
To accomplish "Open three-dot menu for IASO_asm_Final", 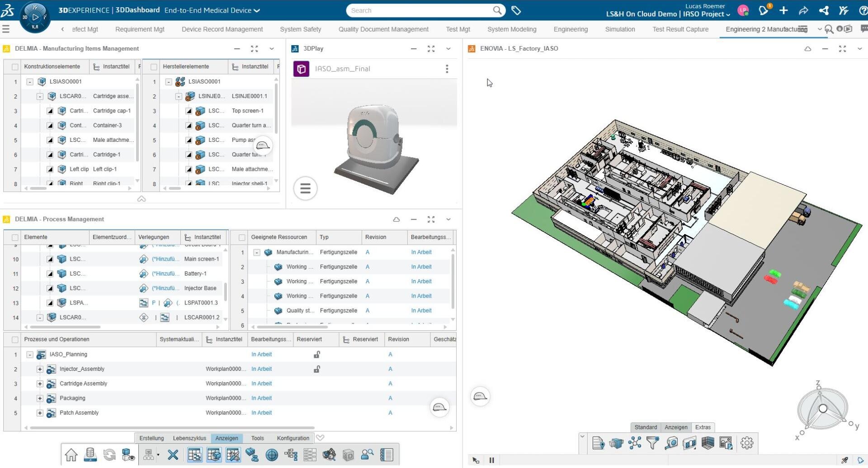I will (447, 69).
